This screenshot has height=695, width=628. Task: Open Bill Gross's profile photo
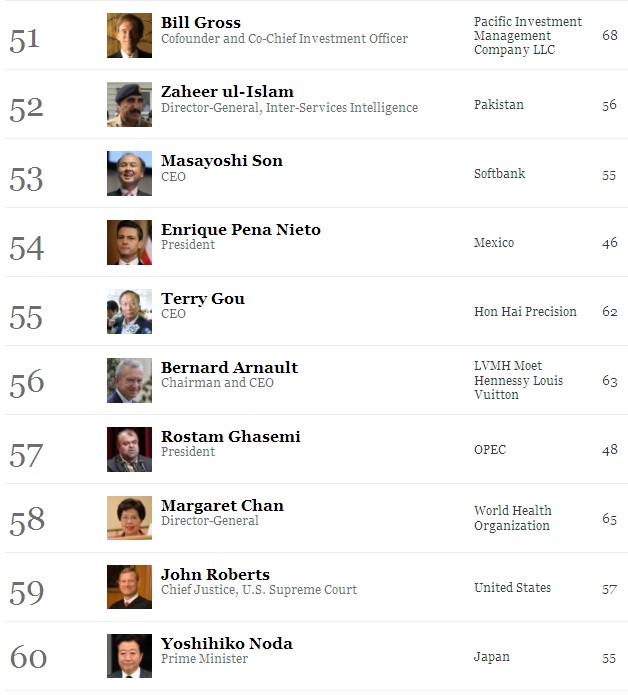[129, 35]
